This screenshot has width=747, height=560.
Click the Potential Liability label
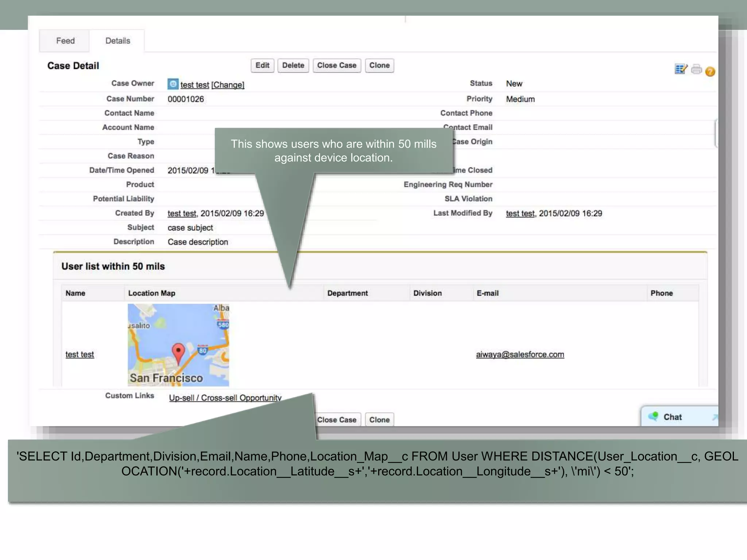pyautogui.click(x=123, y=199)
